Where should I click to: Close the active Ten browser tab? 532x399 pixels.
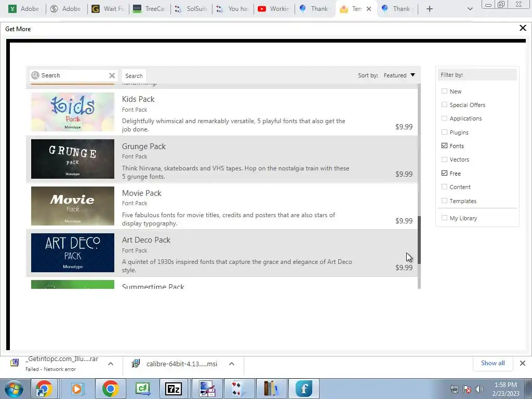369,9
